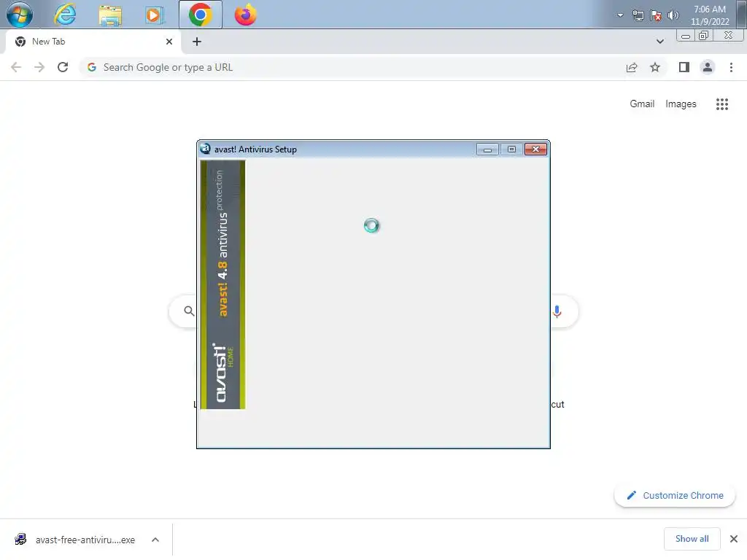Open the Google apps grid
The width and height of the screenshot is (747, 560).
[x=721, y=104]
